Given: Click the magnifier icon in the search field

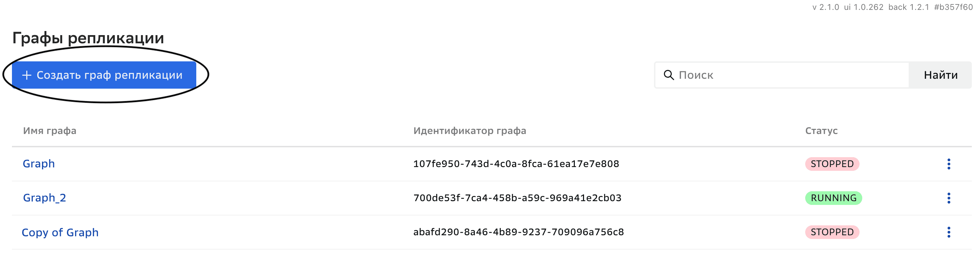Looking at the screenshot, I should tap(670, 75).
